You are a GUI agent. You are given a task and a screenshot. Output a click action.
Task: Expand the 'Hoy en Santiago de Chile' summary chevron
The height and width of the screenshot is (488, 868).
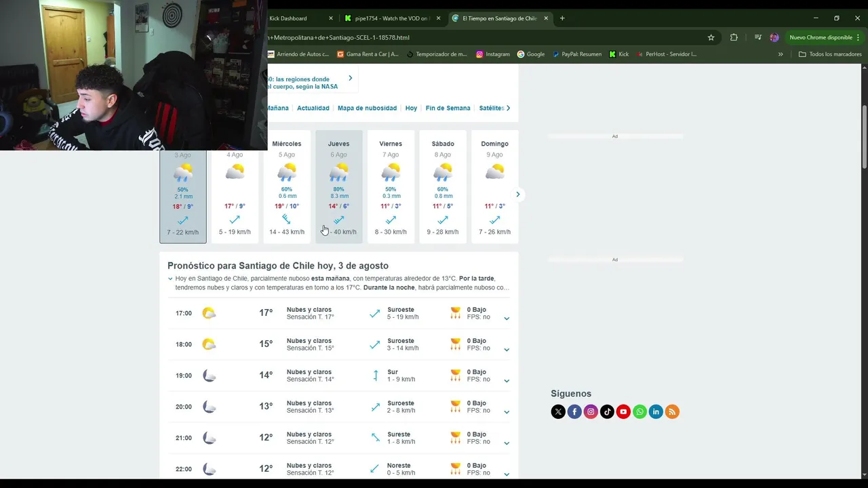pos(170,279)
